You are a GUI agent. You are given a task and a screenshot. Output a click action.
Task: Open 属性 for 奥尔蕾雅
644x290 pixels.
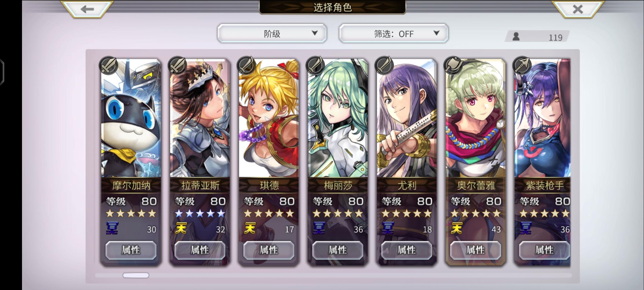pos(475,250)
